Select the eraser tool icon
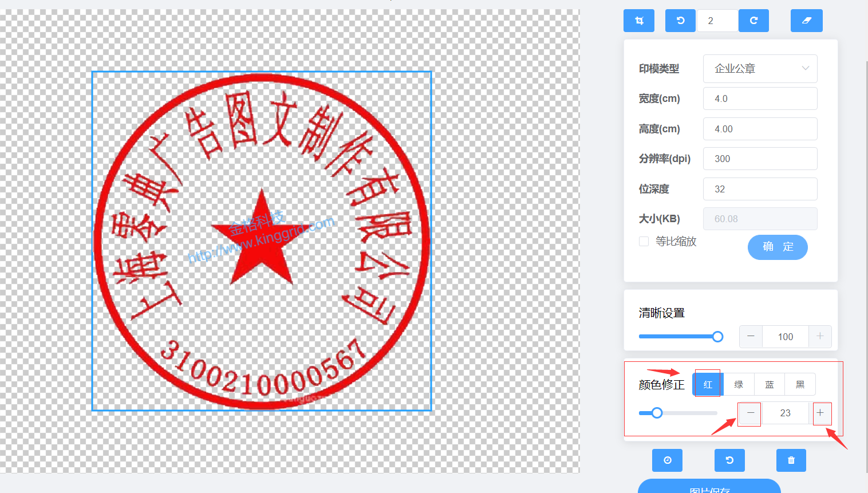 806,21
